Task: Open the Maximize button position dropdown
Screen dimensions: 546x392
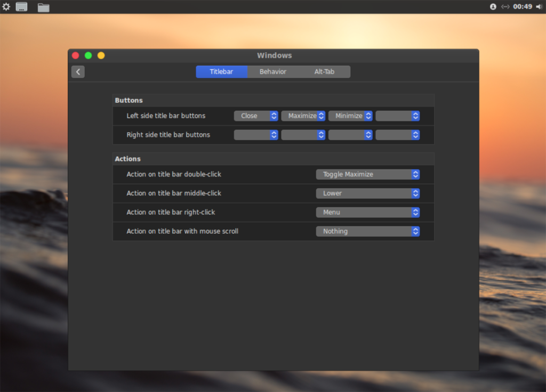Action: pyautogui.click(x=303, y=116)
